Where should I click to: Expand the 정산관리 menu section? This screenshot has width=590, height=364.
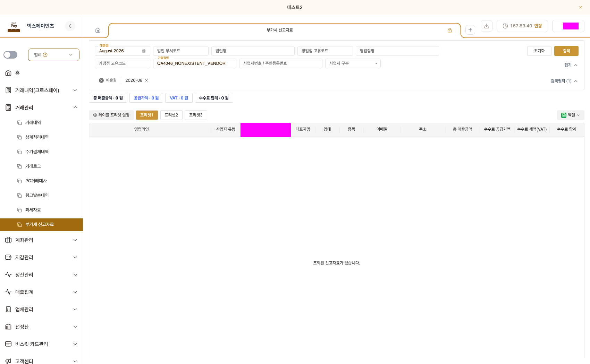[x=42, y=275]
